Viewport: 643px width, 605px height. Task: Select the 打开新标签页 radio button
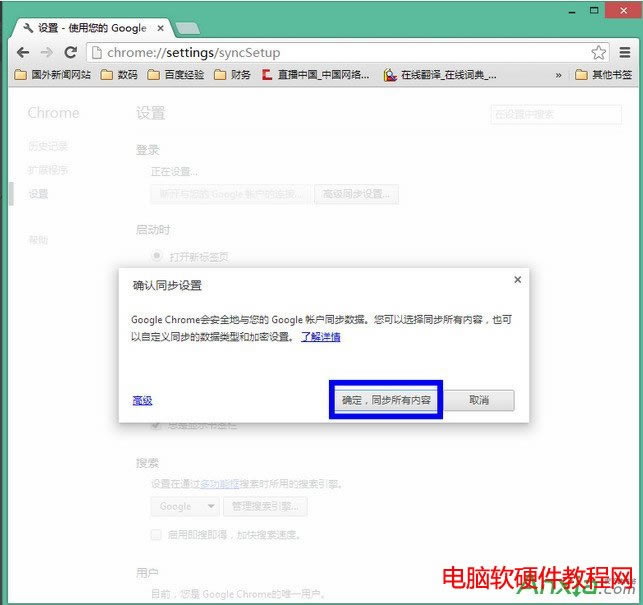pyautogui.click(x=156, y=256)
